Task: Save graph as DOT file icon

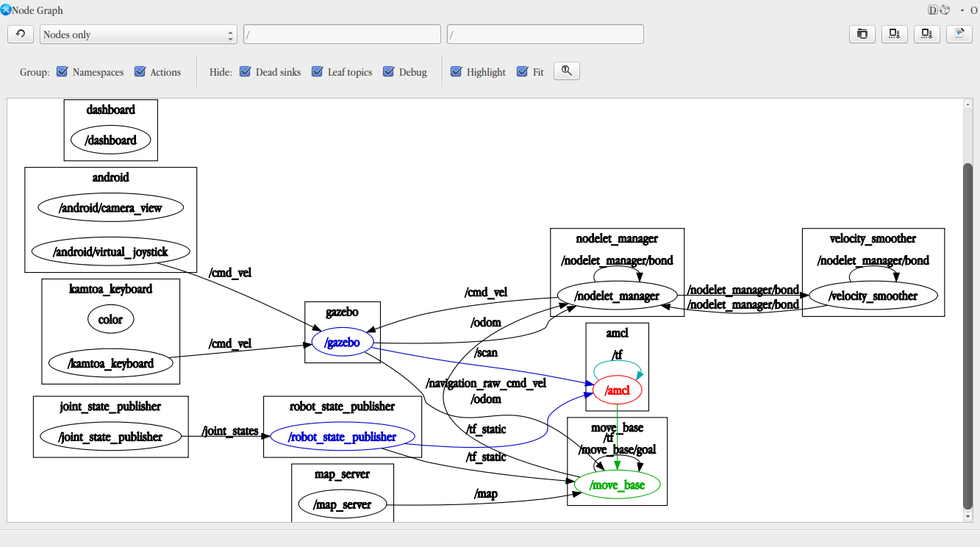Action: tap(894, 34)
